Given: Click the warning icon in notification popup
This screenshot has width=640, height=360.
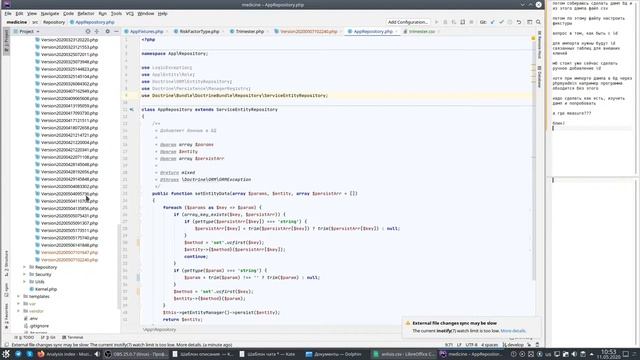Looking at the screenshot, I should (x=407, y=323).
